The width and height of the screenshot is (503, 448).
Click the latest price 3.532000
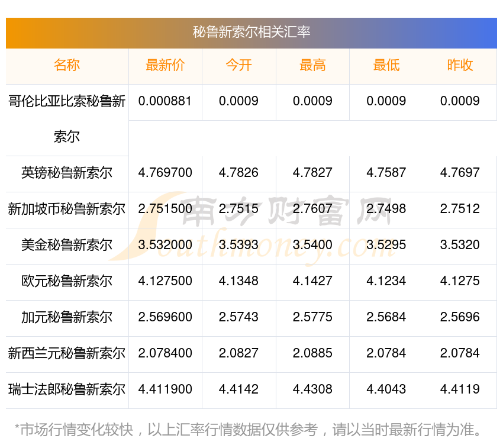(x=165, y=245)
